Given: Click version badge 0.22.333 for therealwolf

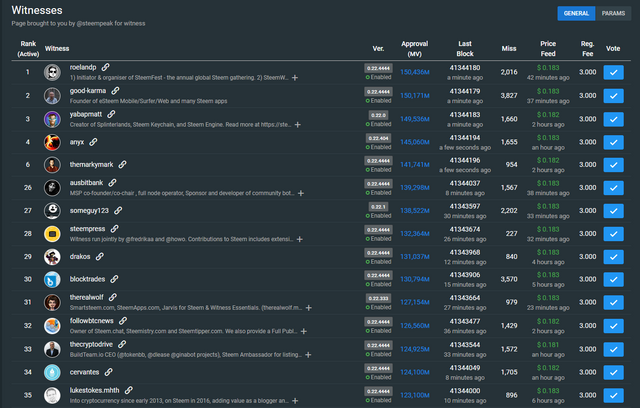Looking at the screenshot, I should tap(378, 298).
